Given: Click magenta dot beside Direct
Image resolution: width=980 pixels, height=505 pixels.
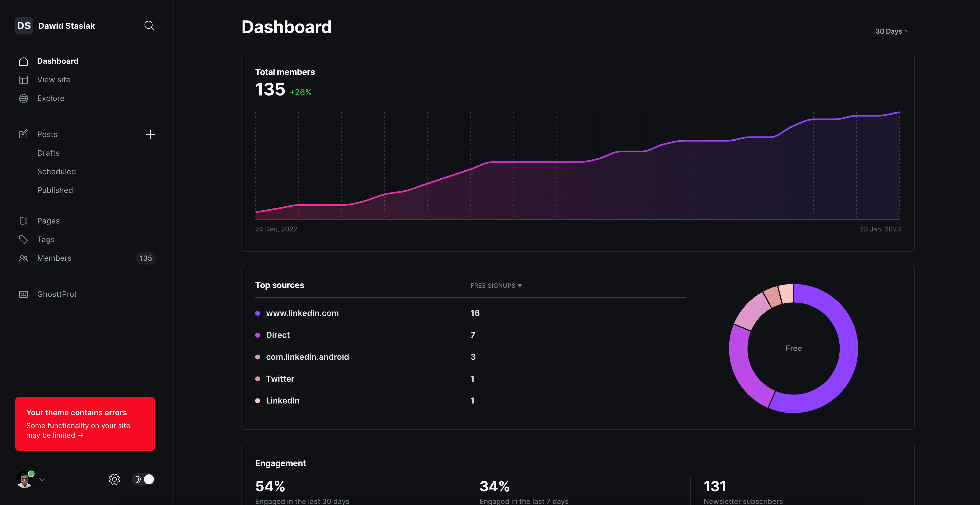Looking at the screenshot, I should [258, 335].
